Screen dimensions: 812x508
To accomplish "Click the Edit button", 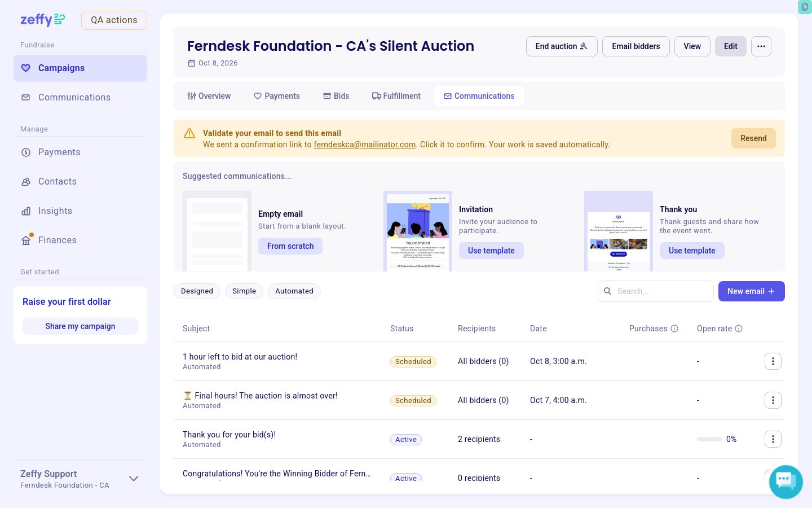I will pos(731,46).
